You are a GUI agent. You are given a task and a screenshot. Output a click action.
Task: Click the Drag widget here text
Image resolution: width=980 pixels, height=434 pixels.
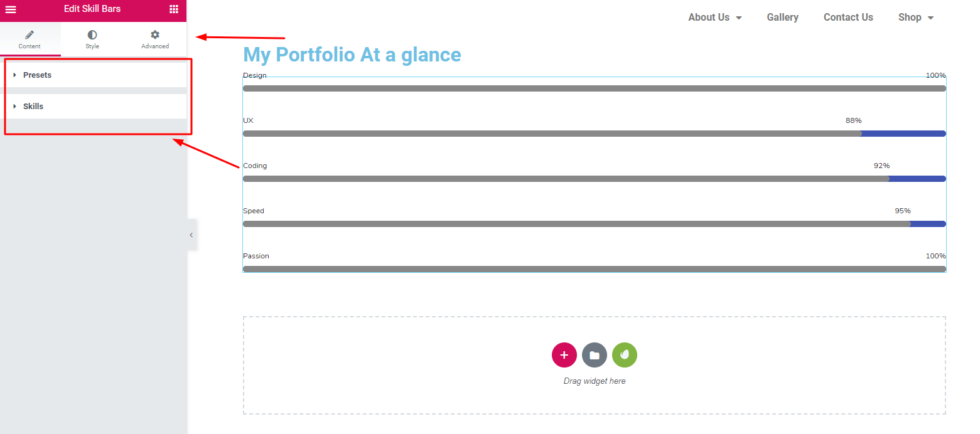[x=594, y=381]
